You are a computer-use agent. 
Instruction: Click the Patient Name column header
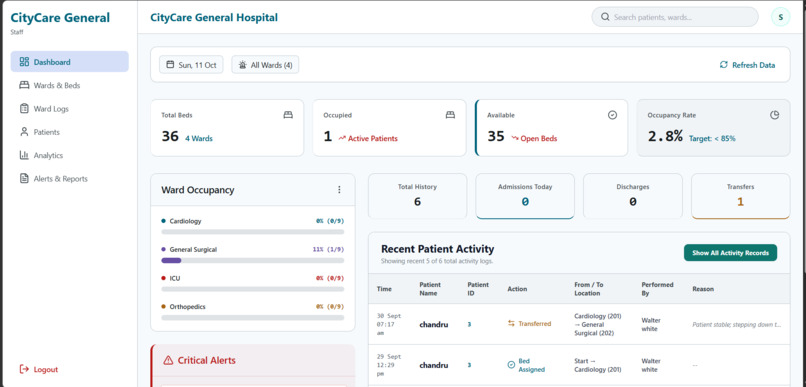(x=430, y=289)
